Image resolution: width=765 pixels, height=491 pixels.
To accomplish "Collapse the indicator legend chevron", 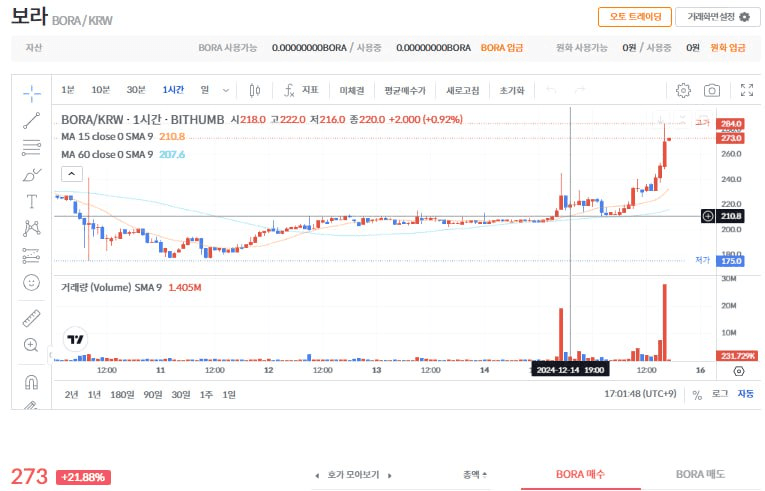I will click(72, 174).
